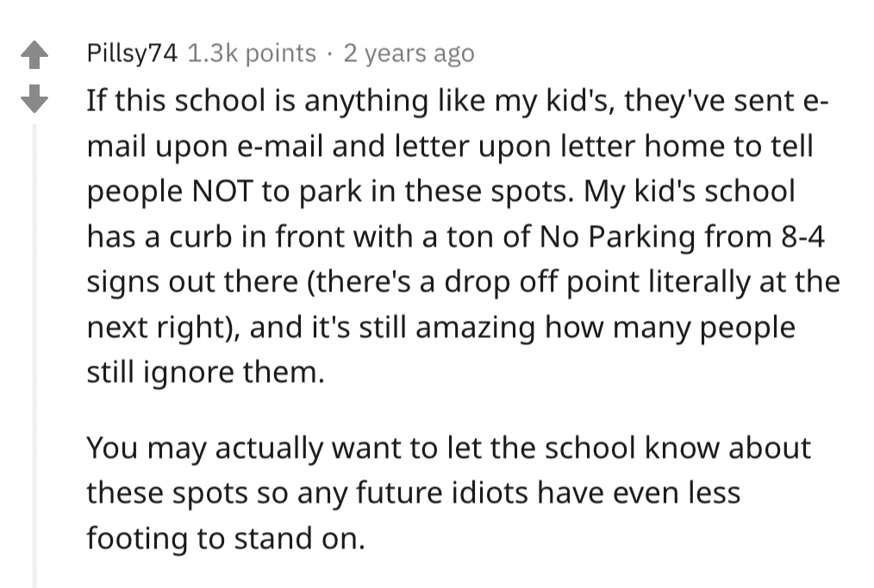
Task: Click the separator dot after 'points'
Action: (x=330, y=54)
